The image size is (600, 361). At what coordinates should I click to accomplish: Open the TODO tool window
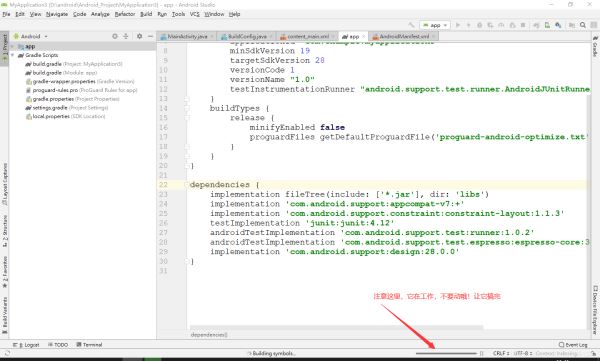58,345
